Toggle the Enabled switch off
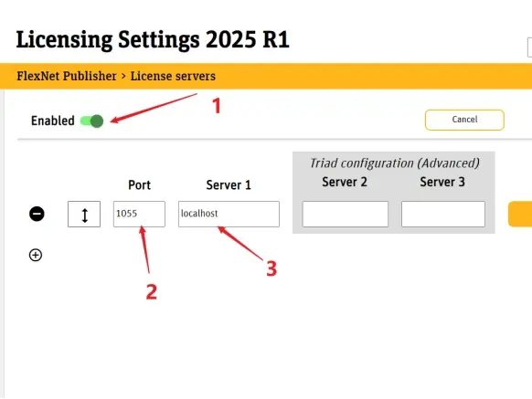The width and height of the screenshot is (532, 399). (91, 121)
